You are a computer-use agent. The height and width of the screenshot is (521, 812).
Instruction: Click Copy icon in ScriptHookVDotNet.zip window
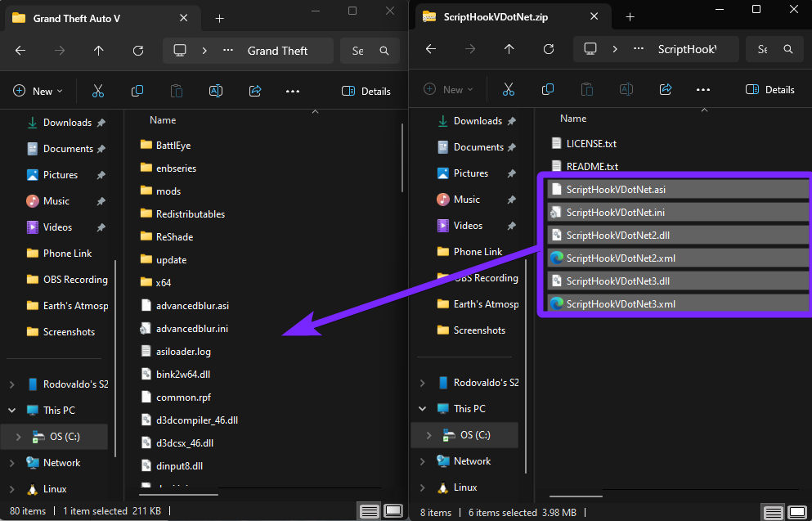[x=547, y=90]
